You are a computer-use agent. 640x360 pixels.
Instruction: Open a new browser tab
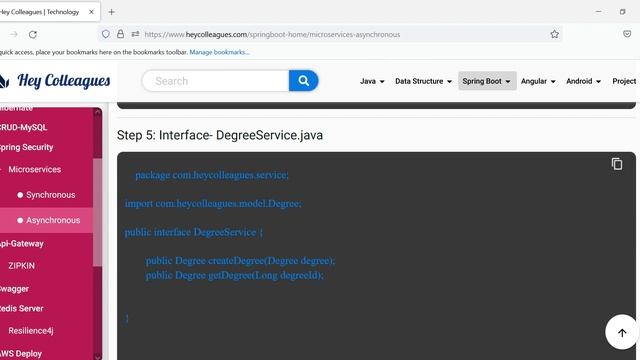(111, 12)
